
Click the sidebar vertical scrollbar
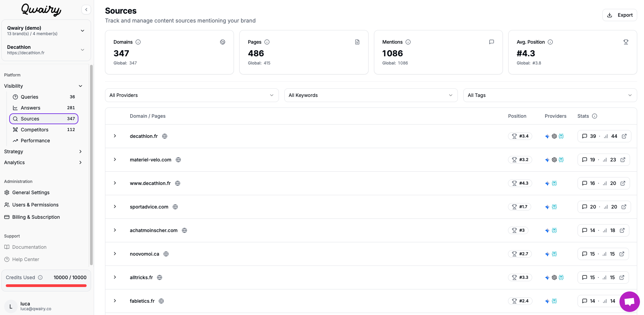click(91, 164)
